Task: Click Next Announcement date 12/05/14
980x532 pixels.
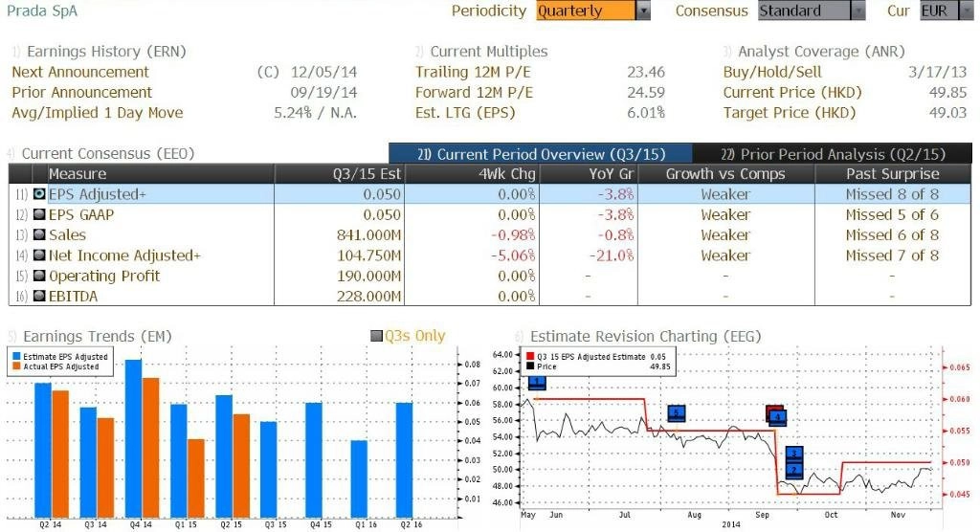Action: (323, 72)
